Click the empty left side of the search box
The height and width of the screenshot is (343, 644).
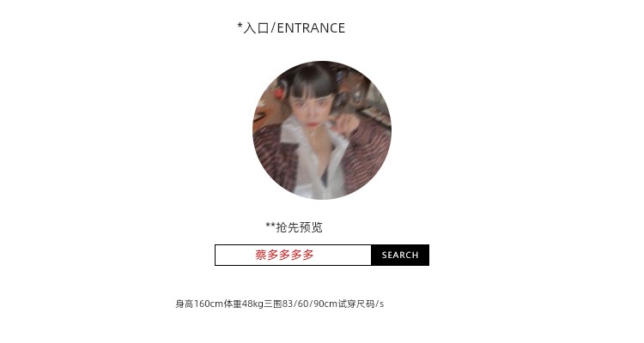point(234,256)
